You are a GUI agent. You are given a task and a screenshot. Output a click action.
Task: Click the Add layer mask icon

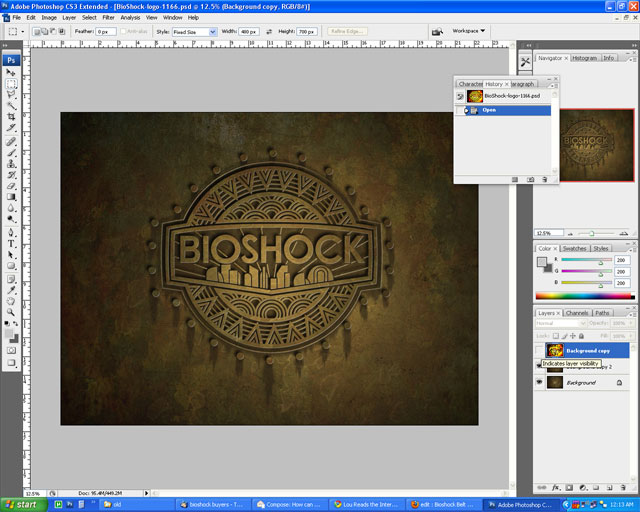[569, 488]
